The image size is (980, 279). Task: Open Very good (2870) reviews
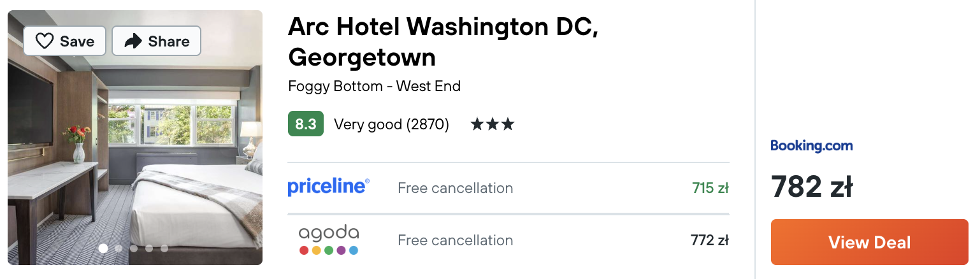pos(391,124)
